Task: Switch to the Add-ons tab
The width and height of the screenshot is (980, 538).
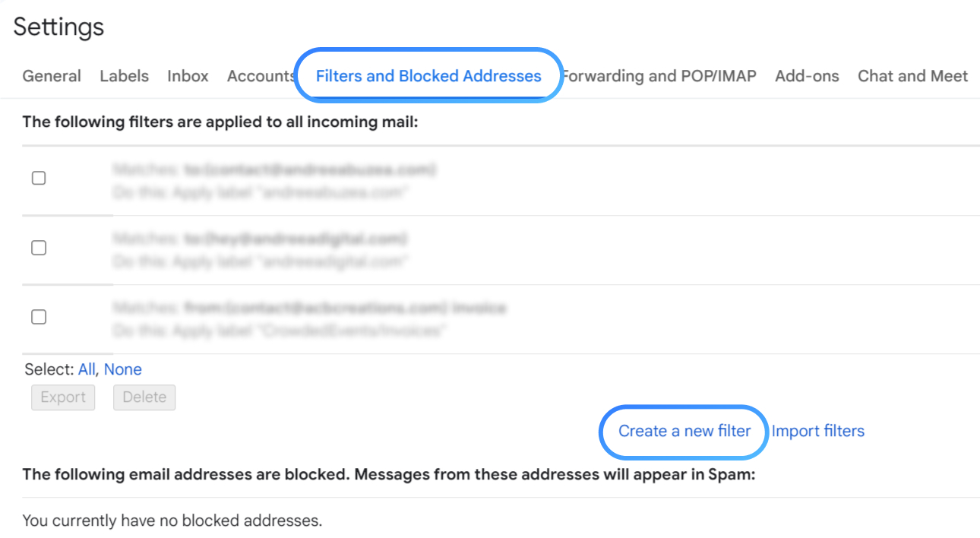Action: pyautogui.click(x=806, y=75)
